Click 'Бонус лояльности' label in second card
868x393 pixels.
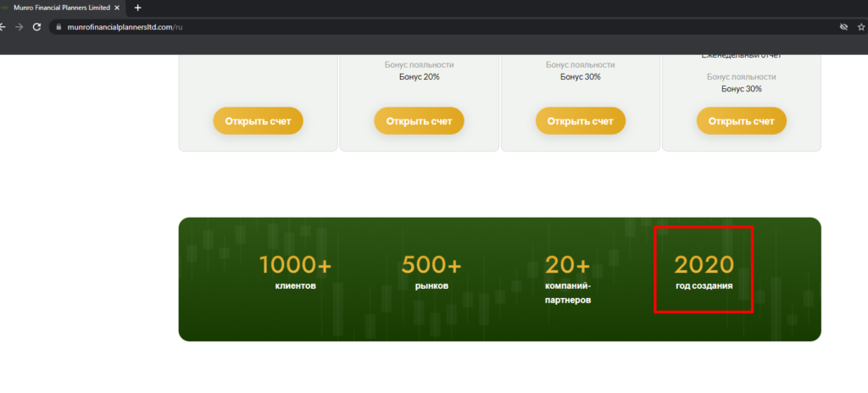click(x=419, y=64)
